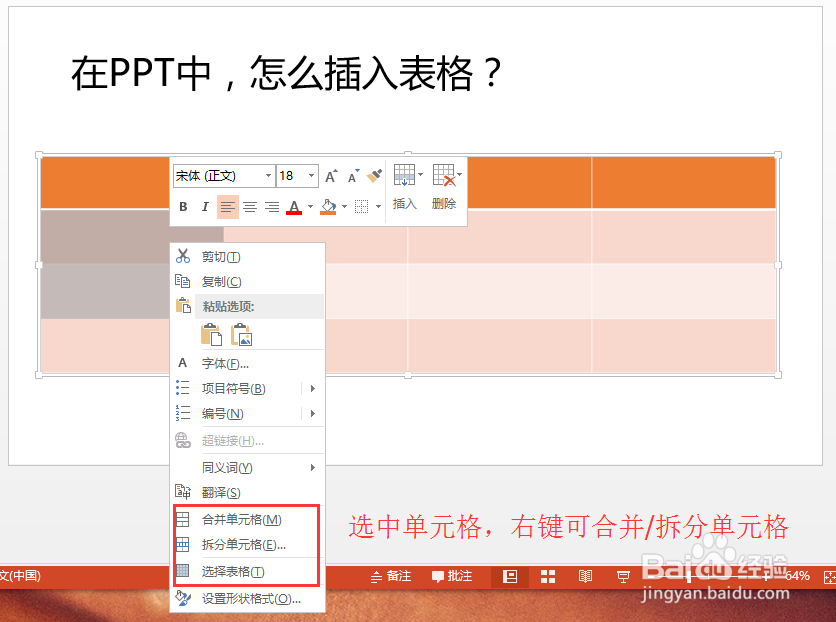Viewport: 836px width, 622px height.
Task: Switch to Slide Sorter view icon
Action: 548,577
